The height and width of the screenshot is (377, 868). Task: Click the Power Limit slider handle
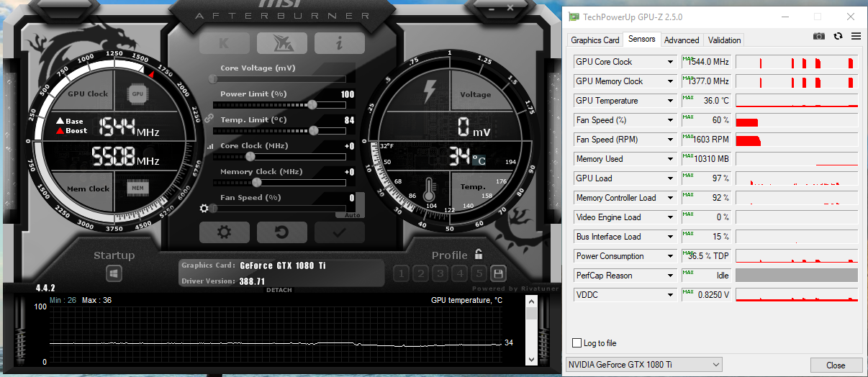pyautogui.click(x=312, y=104)
